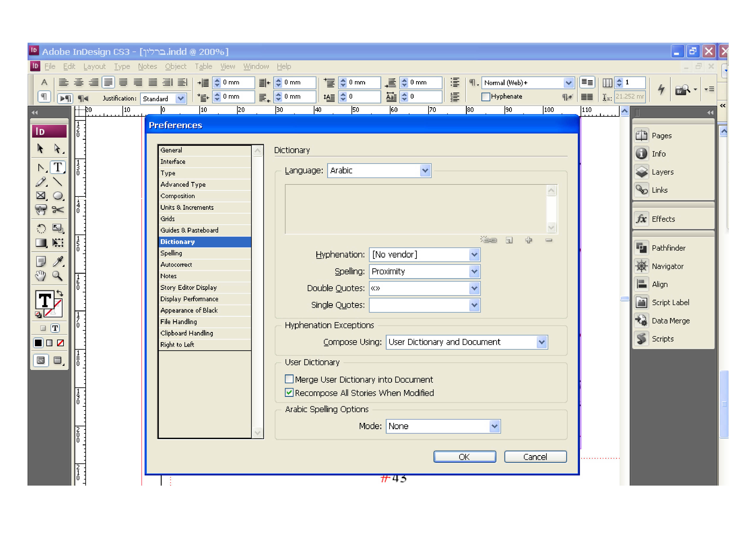The width and height of the screenshot is (756, 534).
Task: Select the Type tool in toolbox
Action: [x=58, y=168]
